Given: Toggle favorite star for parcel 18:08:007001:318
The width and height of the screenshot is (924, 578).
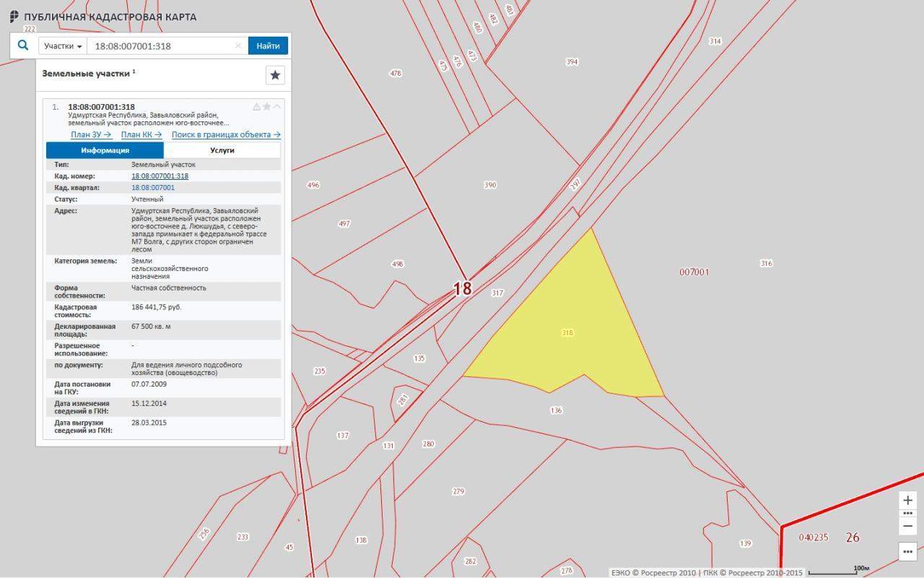Looking at the screenshot, I should pyautogui.click(x=266, y=107).
